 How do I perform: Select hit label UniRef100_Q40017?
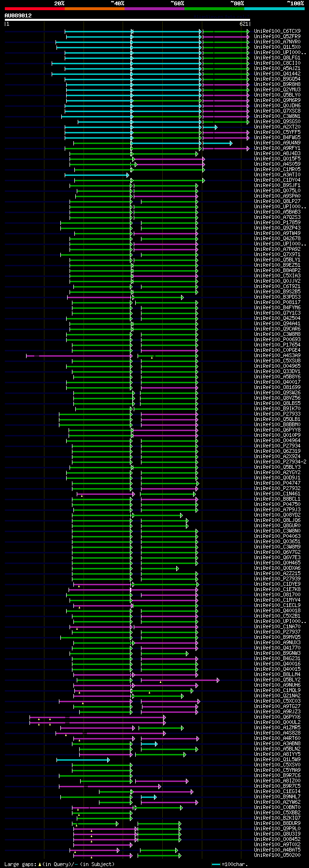point(277,382)
